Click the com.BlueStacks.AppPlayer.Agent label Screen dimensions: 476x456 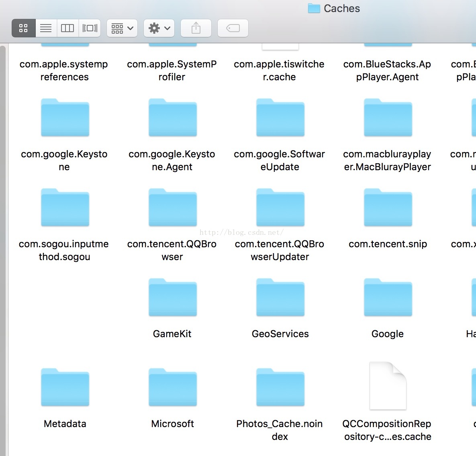[387, 70]
